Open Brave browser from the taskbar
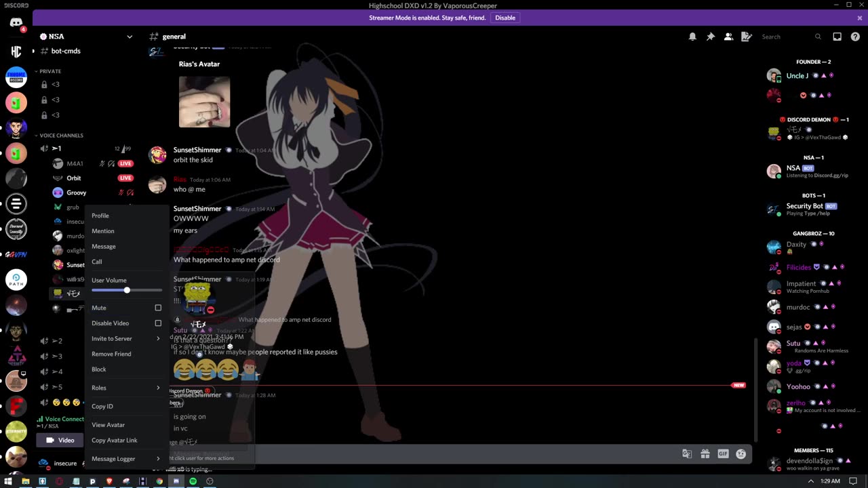Screen dimensions: 868x488 (109, 481)
